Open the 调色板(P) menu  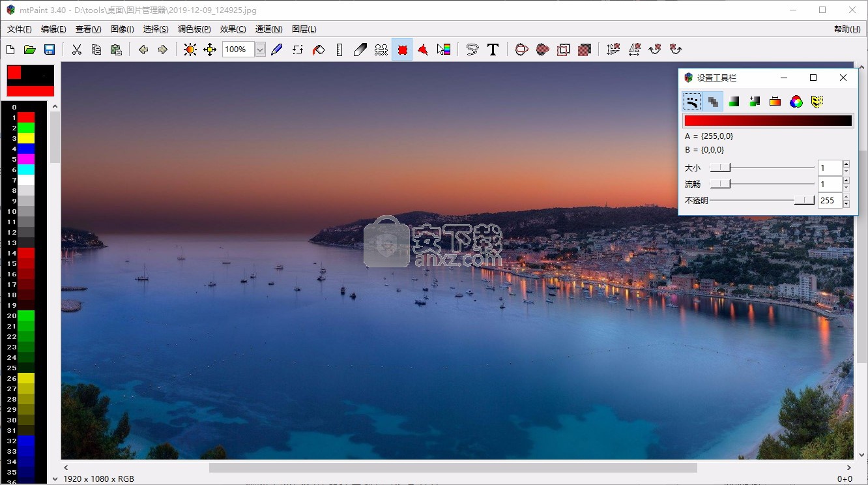(x=194, y=29)
